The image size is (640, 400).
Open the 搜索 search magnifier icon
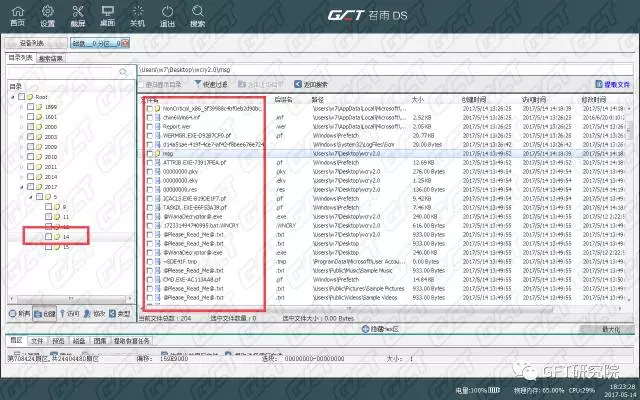(197, 12)
